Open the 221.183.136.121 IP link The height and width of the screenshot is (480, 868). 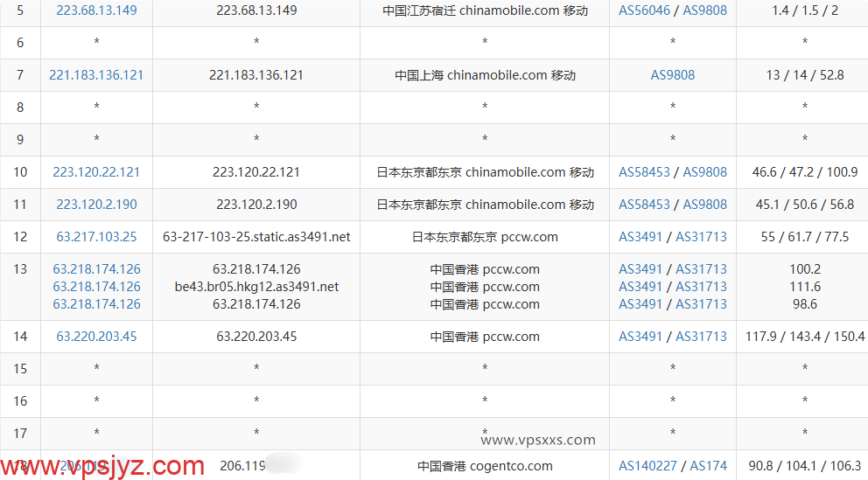click(x=96, y=75)
